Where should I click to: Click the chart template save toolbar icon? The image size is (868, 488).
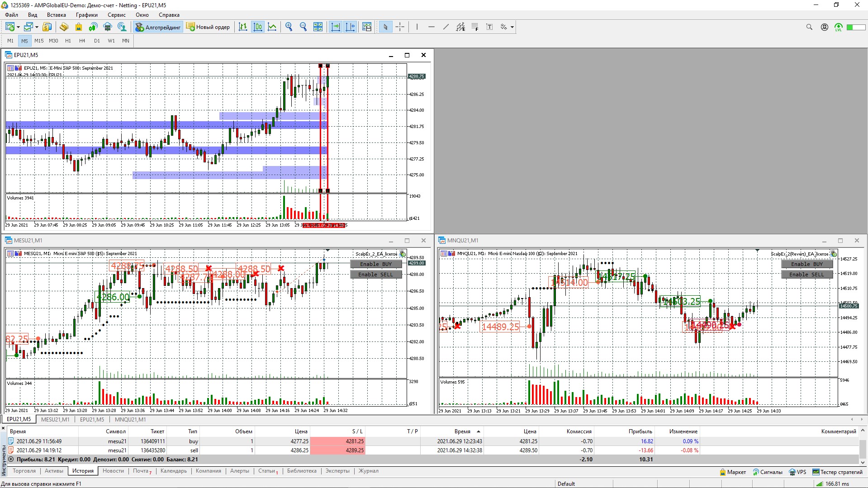(x=367, y=27)
